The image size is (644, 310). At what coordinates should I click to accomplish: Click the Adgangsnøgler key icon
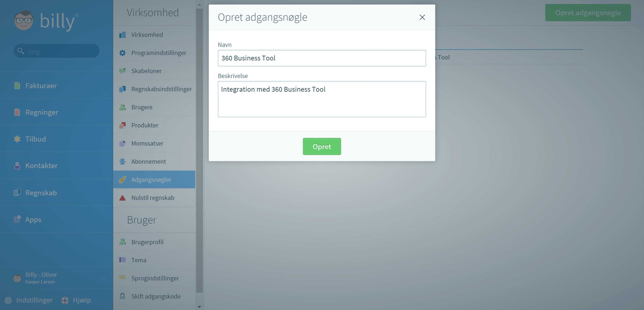click(x=123, y=180)
